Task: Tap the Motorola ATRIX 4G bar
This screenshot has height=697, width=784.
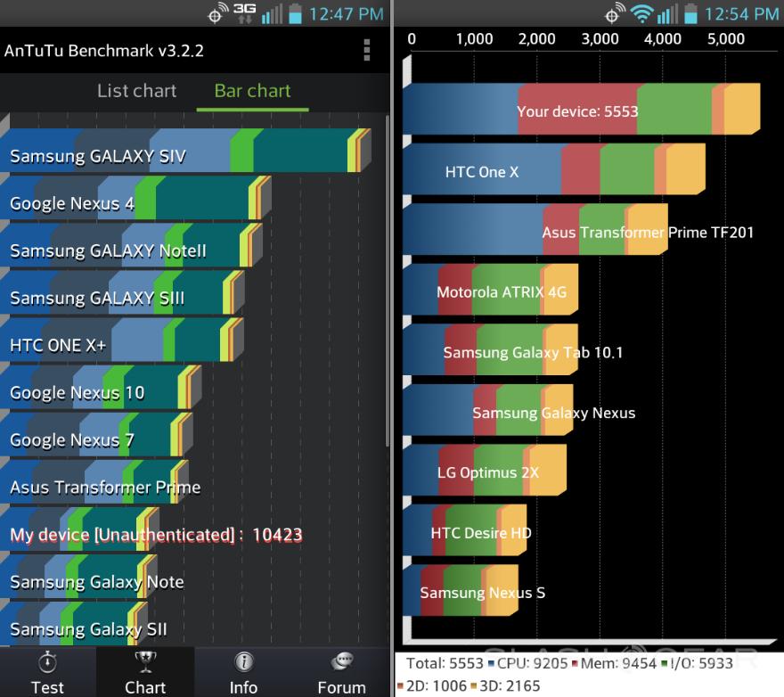Action: click(x=488, y=291)
